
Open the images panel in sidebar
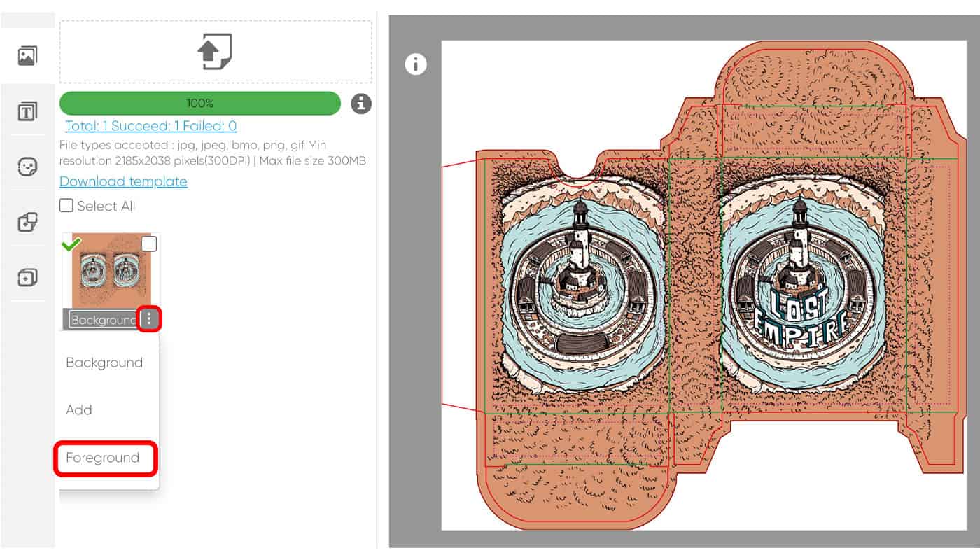pos(27,56)
